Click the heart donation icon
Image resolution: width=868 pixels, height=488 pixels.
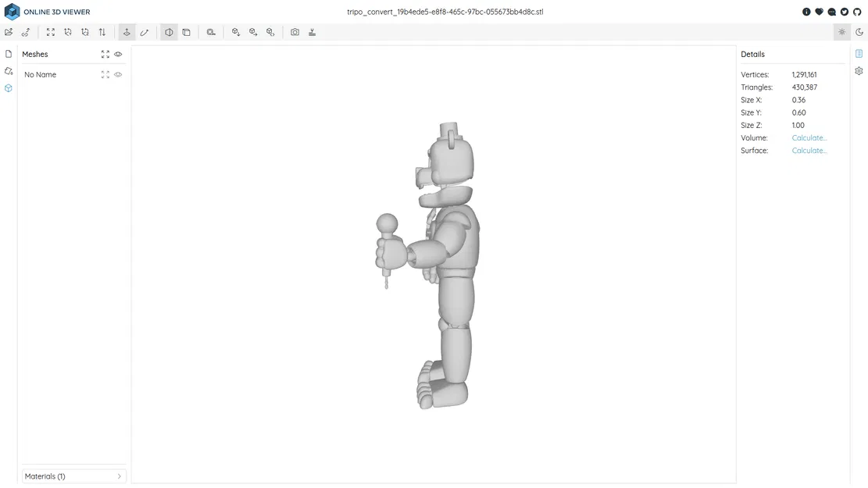819,12
